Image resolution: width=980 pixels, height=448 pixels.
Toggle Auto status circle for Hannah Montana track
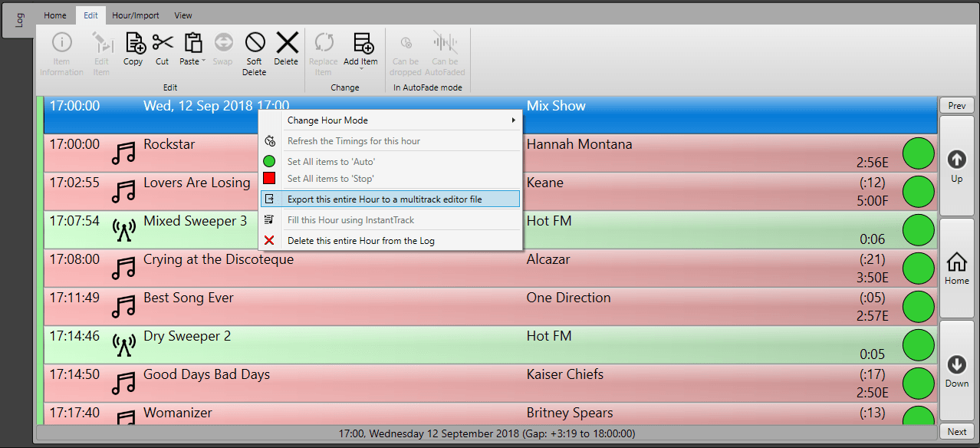[x=917, y=153]
